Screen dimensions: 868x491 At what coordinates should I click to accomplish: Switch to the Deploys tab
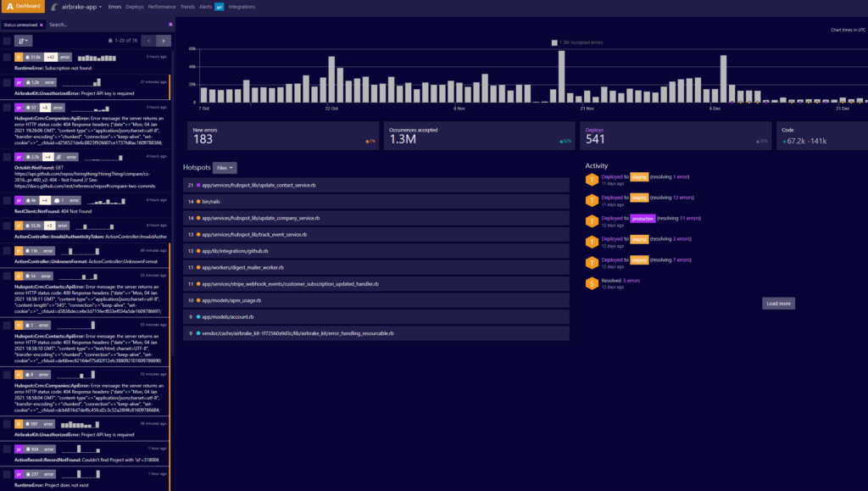click(x=135, y=7)
